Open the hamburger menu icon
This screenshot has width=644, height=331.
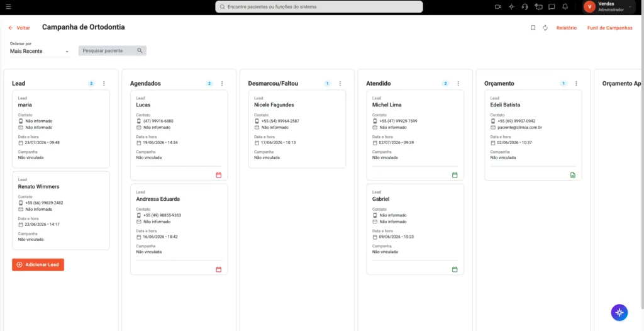(9, 7)
